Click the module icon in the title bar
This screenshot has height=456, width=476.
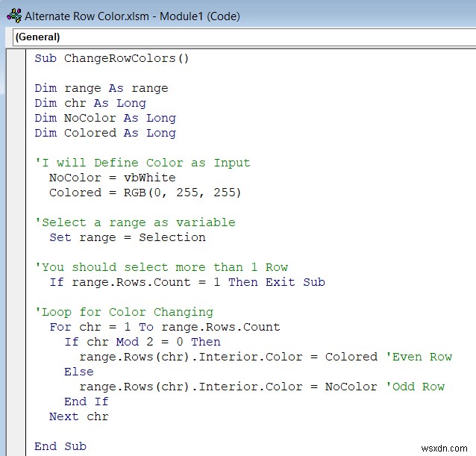(13, 16)
